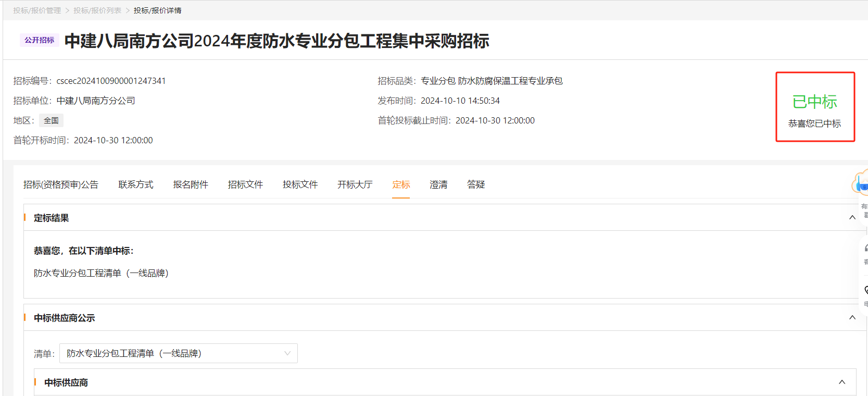Click the tender title heading
Image resolution: width=868 pixels, height=396 pixels.
point(276,41)
